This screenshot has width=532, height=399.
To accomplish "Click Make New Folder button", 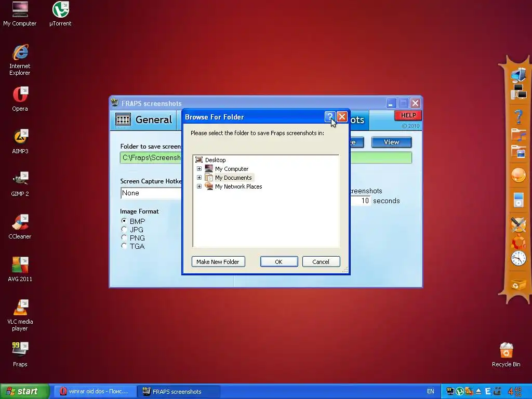I will pos(218,262).
